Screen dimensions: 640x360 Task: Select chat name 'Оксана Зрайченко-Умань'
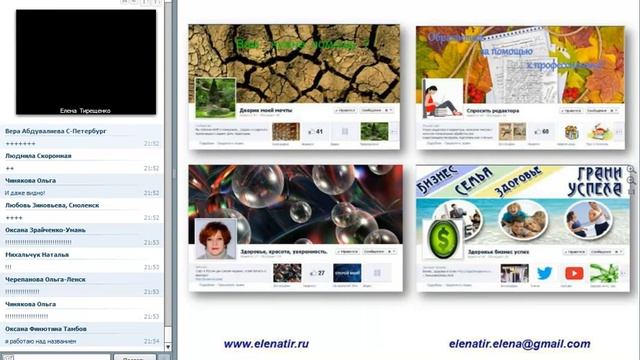pyautogui.click(x=45, y=230)
